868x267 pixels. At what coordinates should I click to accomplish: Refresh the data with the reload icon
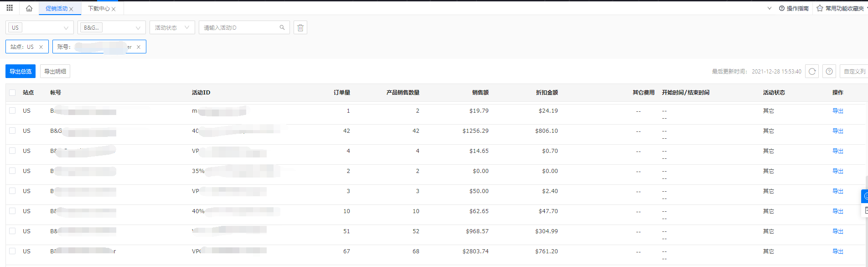[x=812, y=71]
